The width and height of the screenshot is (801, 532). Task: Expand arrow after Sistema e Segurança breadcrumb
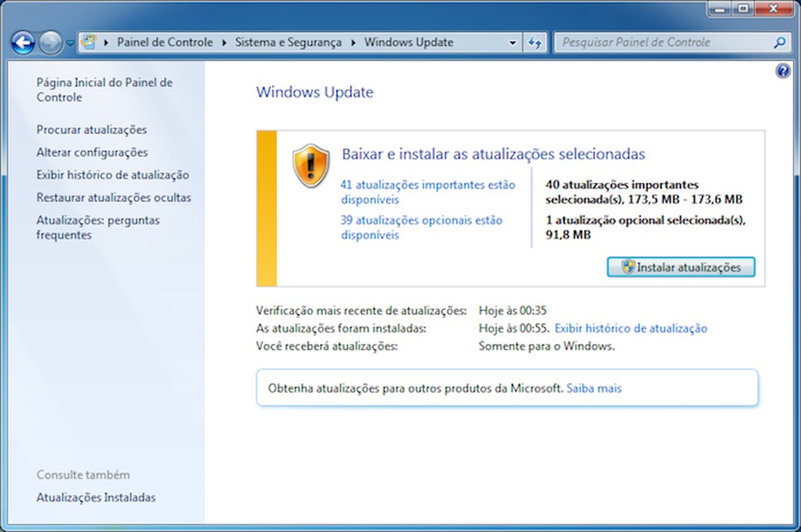353,43
